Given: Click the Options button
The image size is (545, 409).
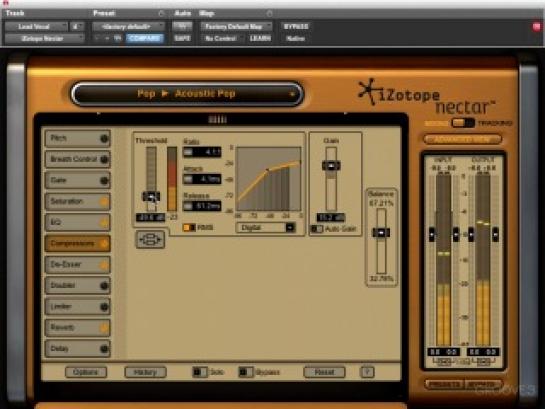Looking at the screenshot, I should point(86,372).
